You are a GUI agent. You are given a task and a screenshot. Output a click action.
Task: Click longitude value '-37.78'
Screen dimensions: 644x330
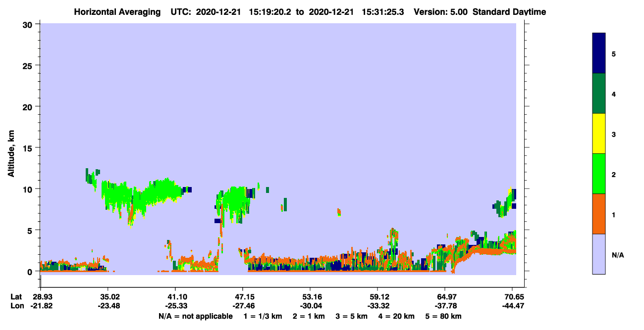click(x=445, y=306)
